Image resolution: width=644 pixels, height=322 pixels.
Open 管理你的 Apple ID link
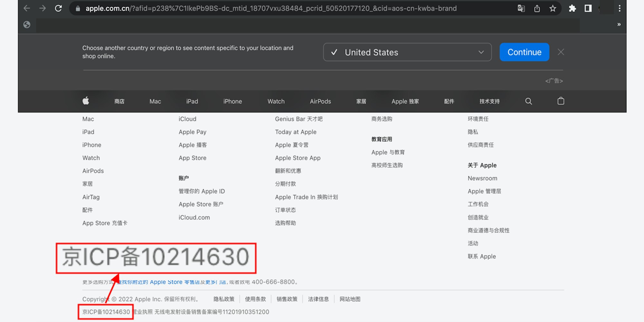202,191
